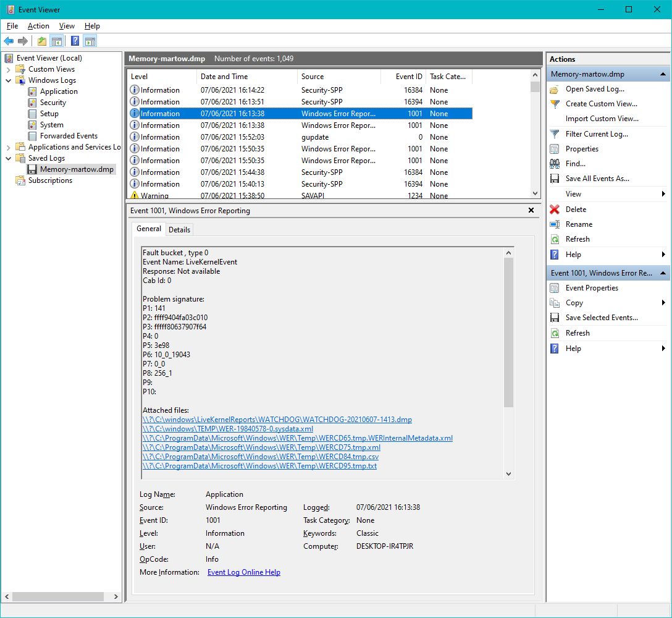Click Import Custom View action
Viewport: 672px width, 618px height.
(x=602, y=119)
